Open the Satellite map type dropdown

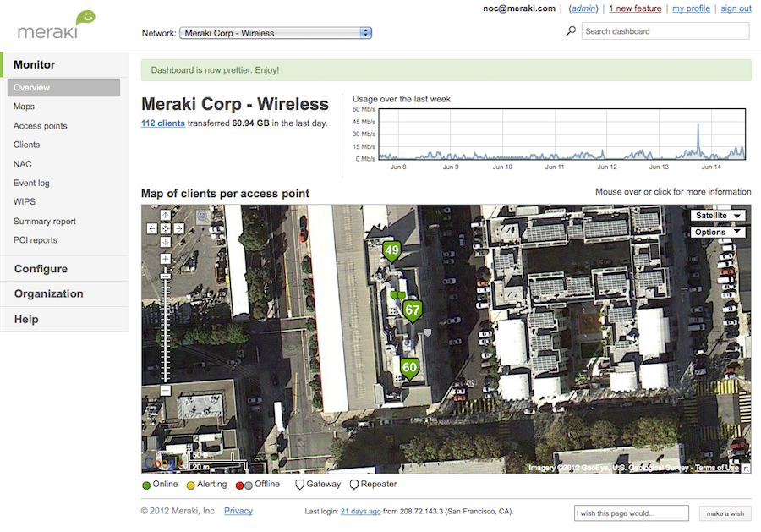[718, 216]
